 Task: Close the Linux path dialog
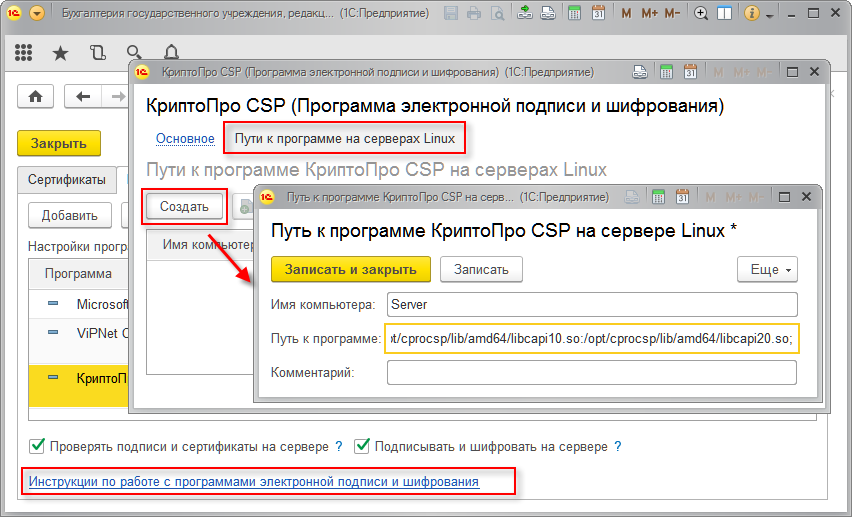click(806, 197)
